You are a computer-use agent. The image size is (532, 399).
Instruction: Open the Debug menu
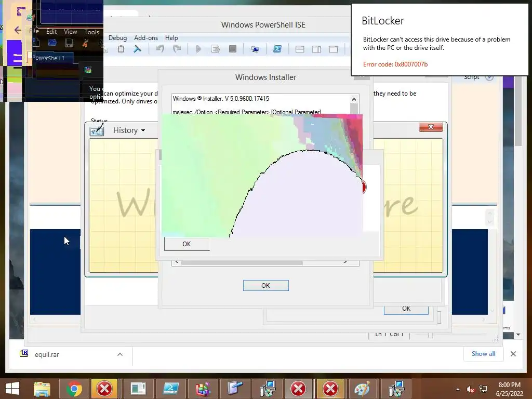pos(118,38)
